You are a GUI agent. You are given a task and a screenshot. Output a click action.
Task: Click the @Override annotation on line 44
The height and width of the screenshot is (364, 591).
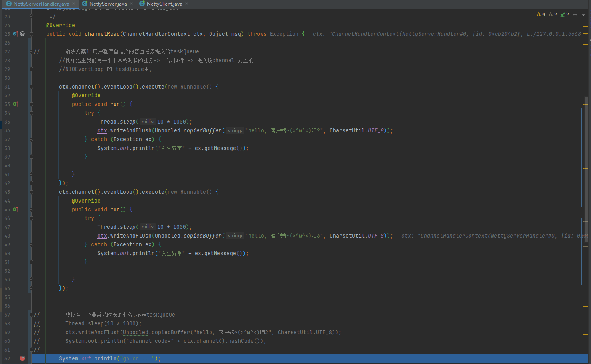(x=86, y=201)
